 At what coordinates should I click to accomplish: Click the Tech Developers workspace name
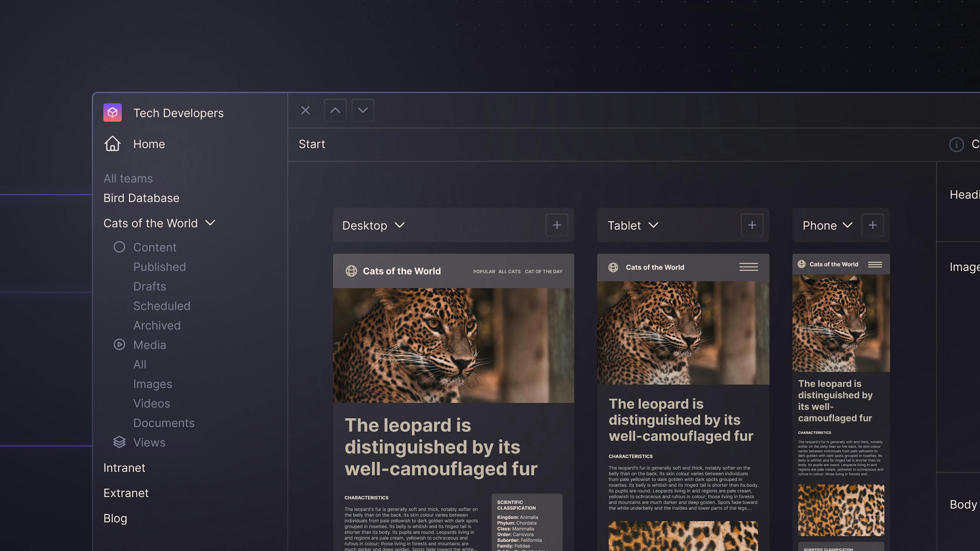(178, 113)
